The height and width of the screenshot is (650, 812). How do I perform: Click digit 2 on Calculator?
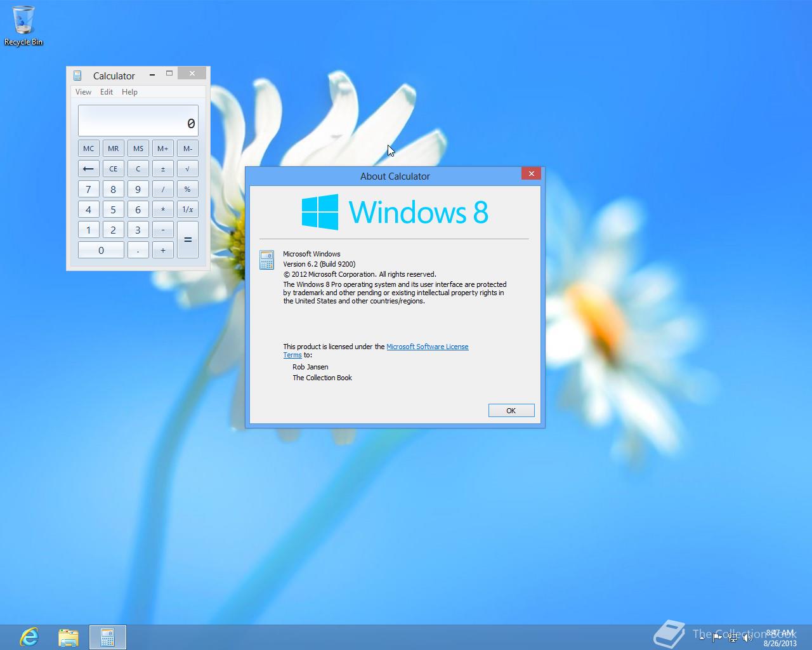click(x=113, y=230)
